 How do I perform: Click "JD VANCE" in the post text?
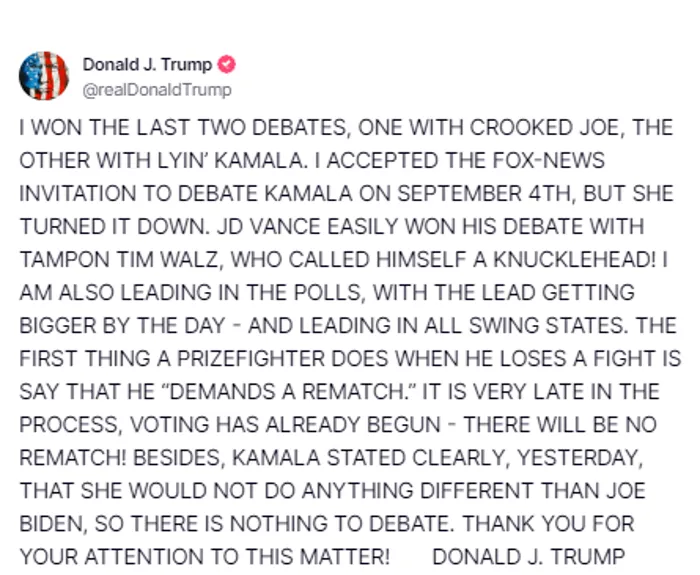pos(269,226)
